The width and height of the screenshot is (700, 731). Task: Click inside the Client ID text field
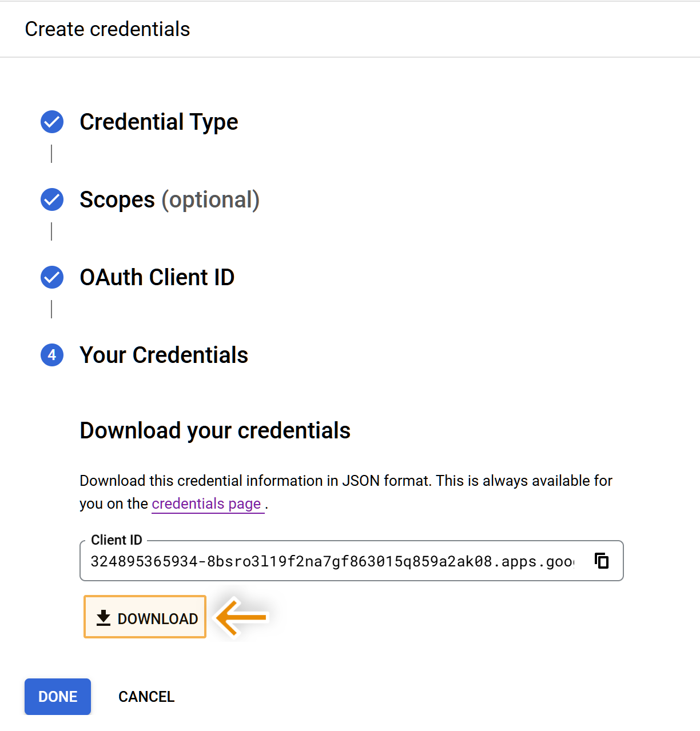click(x=332, y=561)
